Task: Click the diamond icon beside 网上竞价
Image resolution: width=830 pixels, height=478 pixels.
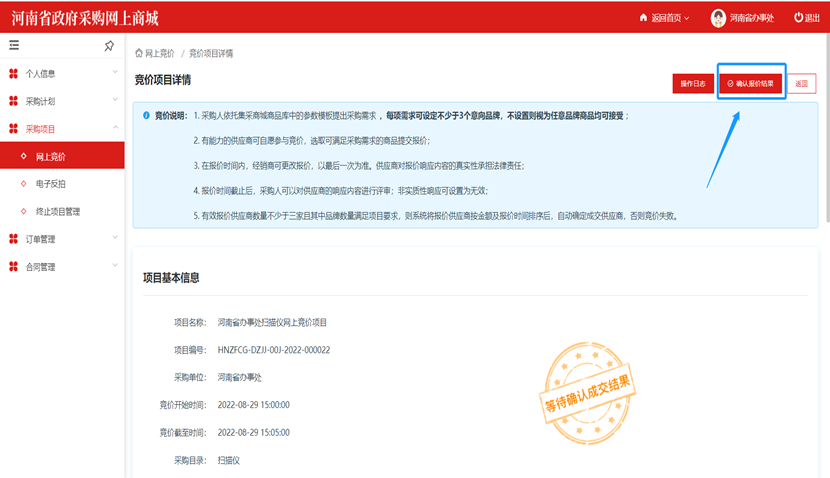Action: coord(23,156)
